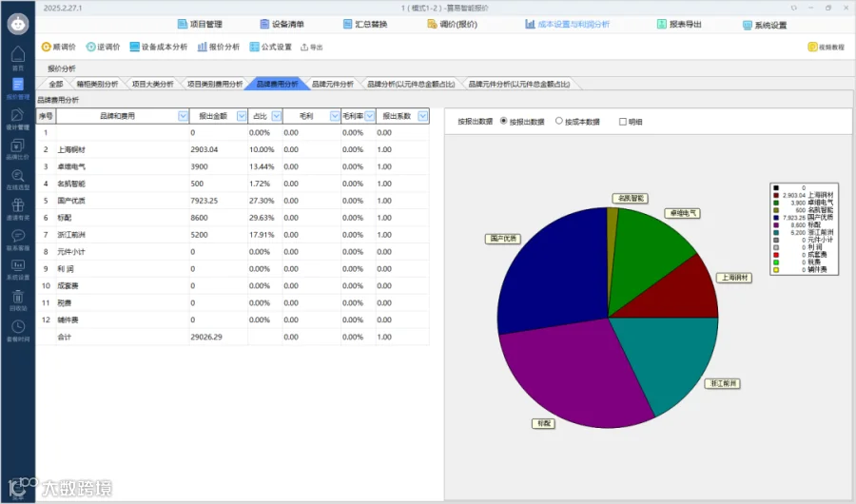
Task: Click the purple 标配 legend swatch
Action: pos(776,225)
